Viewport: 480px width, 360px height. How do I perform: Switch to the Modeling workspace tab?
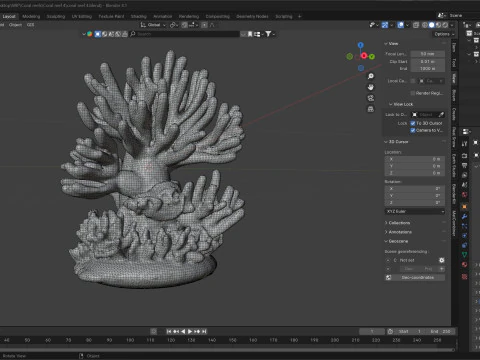(31, 16)
